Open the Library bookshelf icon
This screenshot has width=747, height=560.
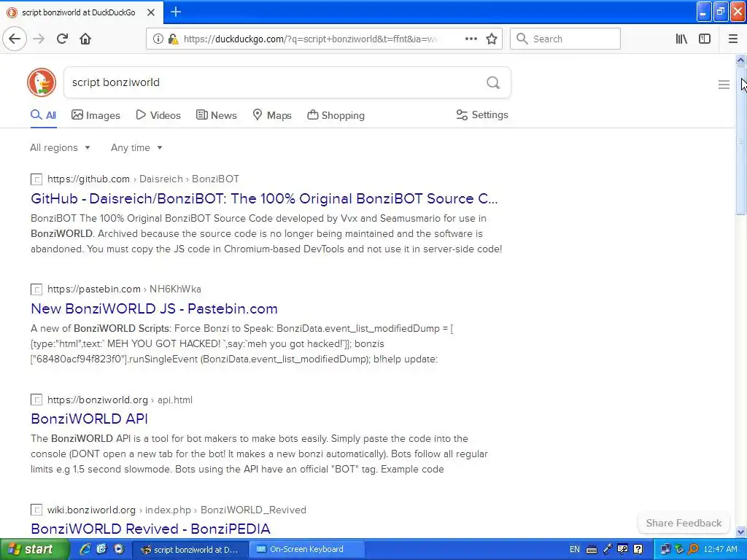pyautogui.click(x=681, y=39)
